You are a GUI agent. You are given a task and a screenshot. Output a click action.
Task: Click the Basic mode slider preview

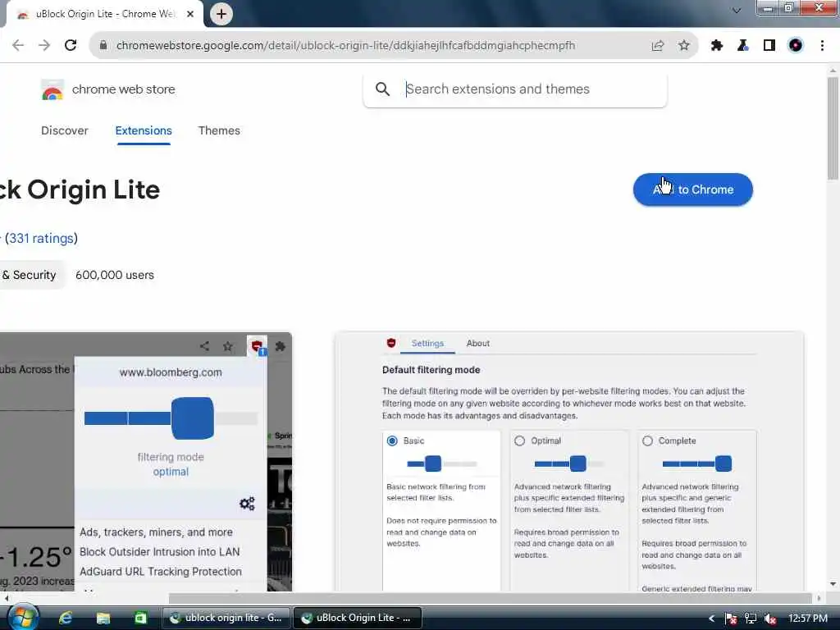click(441, 464)
